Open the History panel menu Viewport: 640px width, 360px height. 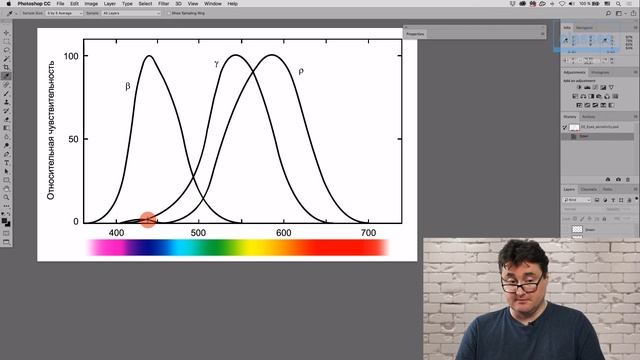pos(636,117)
